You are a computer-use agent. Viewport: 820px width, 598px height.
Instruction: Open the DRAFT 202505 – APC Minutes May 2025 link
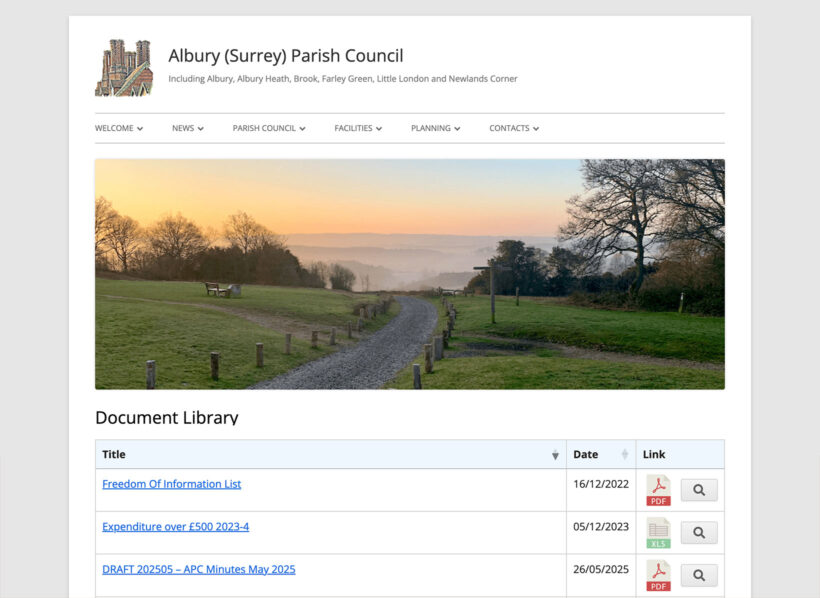197,569
